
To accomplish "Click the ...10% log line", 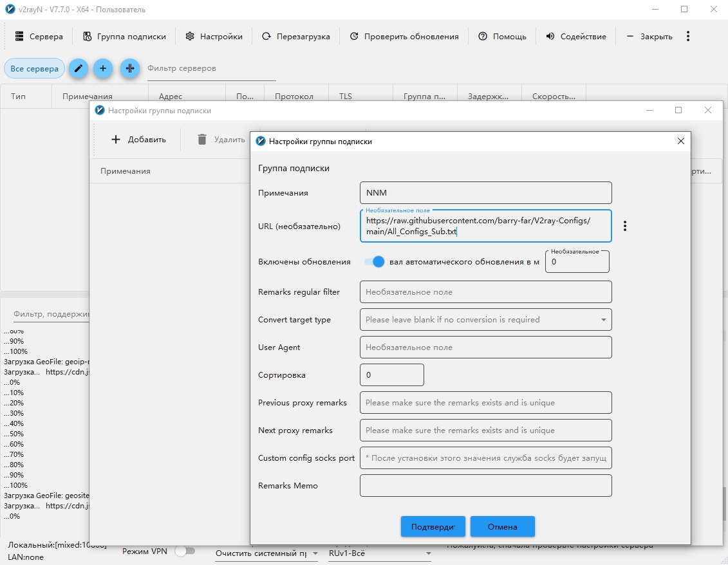I will coord(14,393).
